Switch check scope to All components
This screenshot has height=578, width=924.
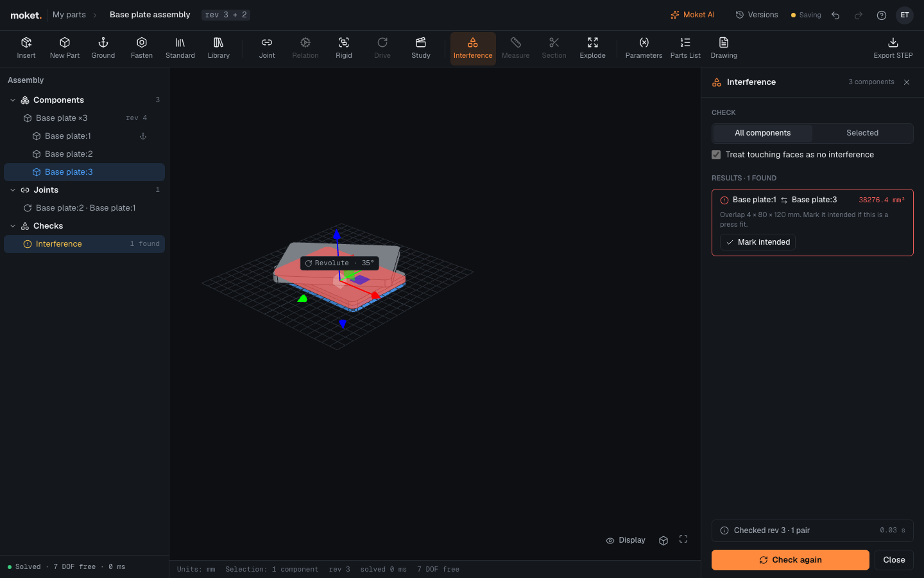(763, 133)
